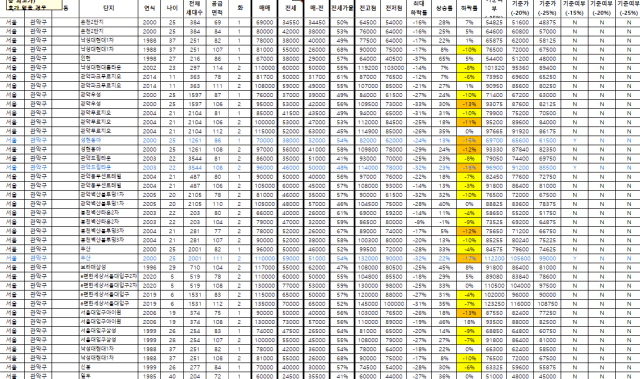Click the cell with value 66300

pyautogui.click(x=494, y=349)
